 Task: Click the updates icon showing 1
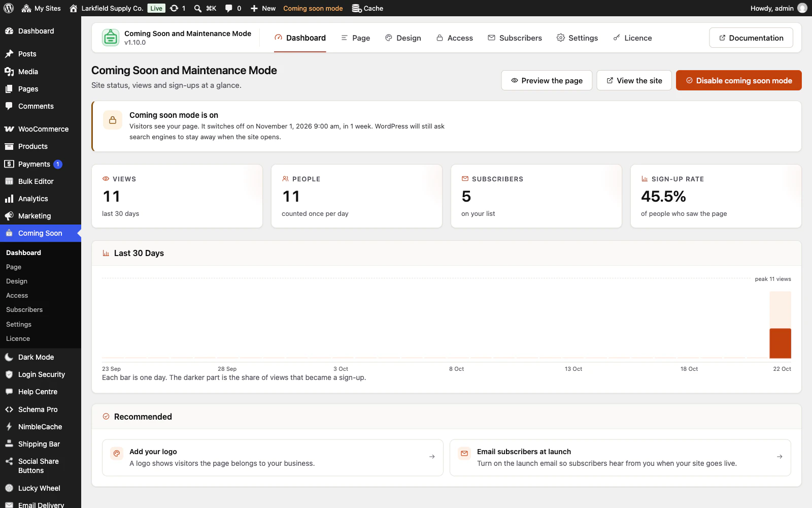177,8
